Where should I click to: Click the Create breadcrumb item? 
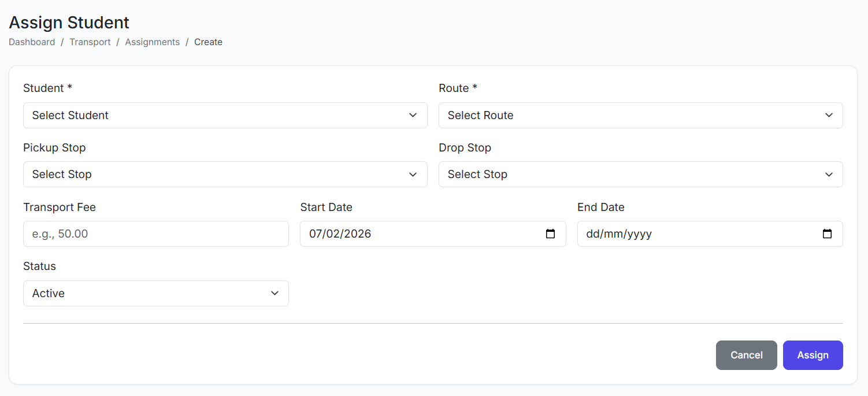click(x=208, y=42)
